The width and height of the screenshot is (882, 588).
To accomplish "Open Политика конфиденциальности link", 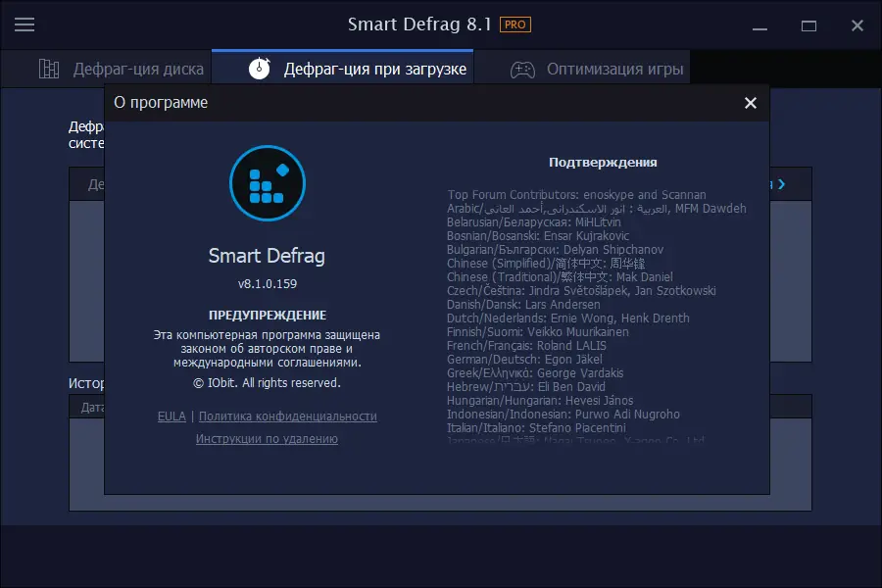I will pyautogui.click(x=288, y=416).
